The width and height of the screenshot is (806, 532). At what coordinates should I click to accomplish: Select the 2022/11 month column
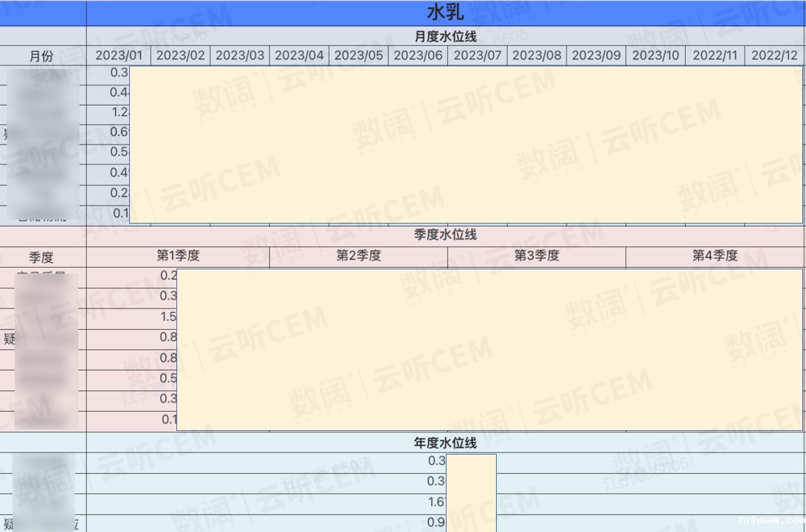[x=715, y=55]
